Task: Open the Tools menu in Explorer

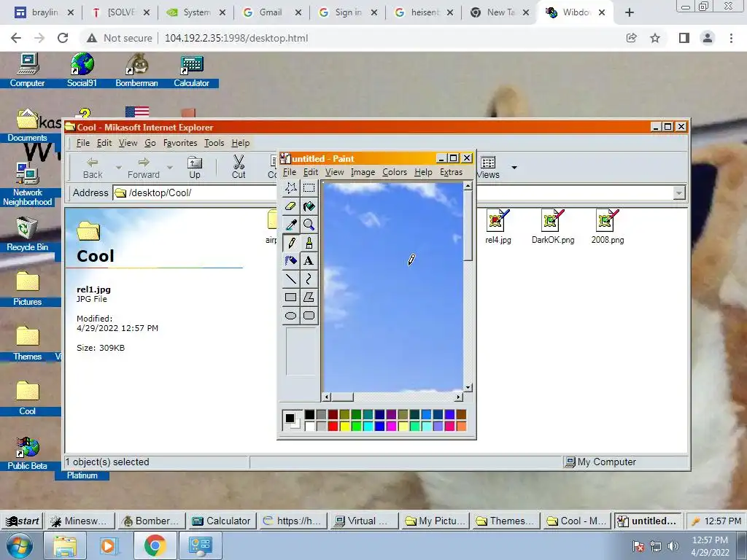Action: [x=214, y=143]
